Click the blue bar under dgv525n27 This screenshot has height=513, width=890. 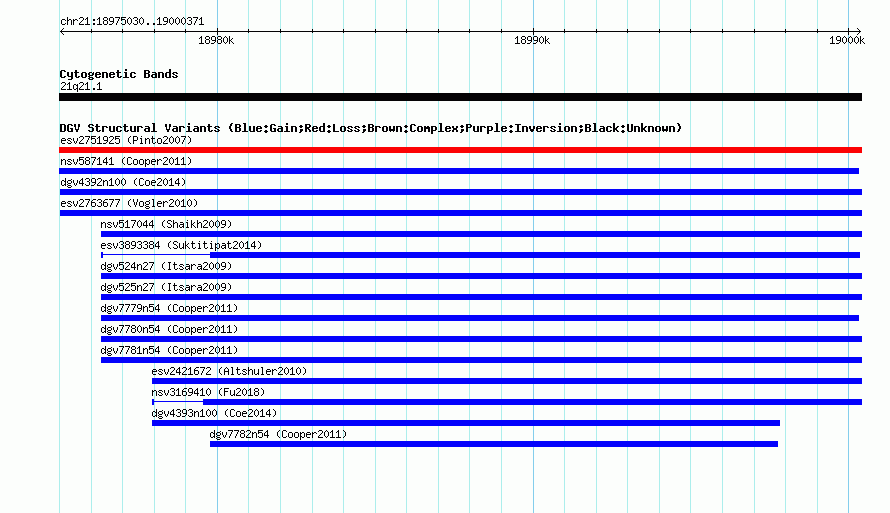481,297
